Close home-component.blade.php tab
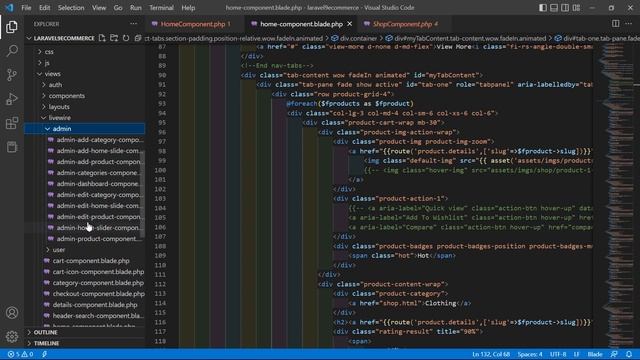This screenshot has height=360, width=640. (350, 24)
